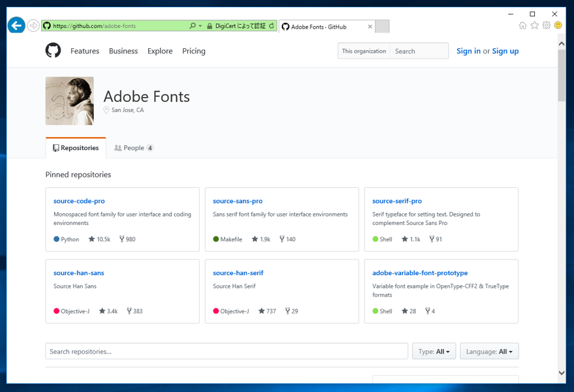Click the vertical scrollbar down arrow
574x392 pixels.
coord(562,373)
